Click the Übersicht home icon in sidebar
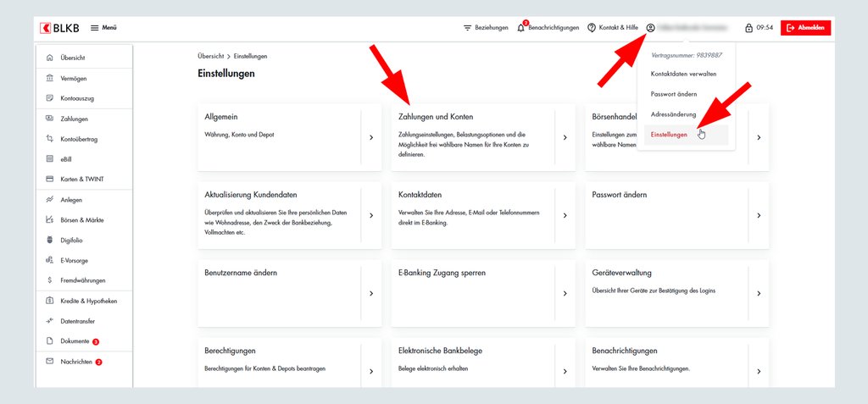The width and height of the screenshot is (868, 404). click(49, 58)
